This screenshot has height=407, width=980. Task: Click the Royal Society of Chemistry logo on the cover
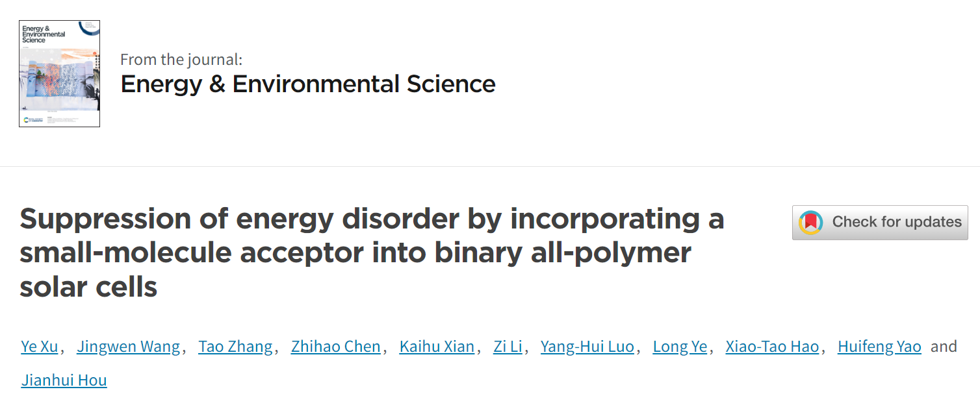pyautogui.click(x=29, y=119)
